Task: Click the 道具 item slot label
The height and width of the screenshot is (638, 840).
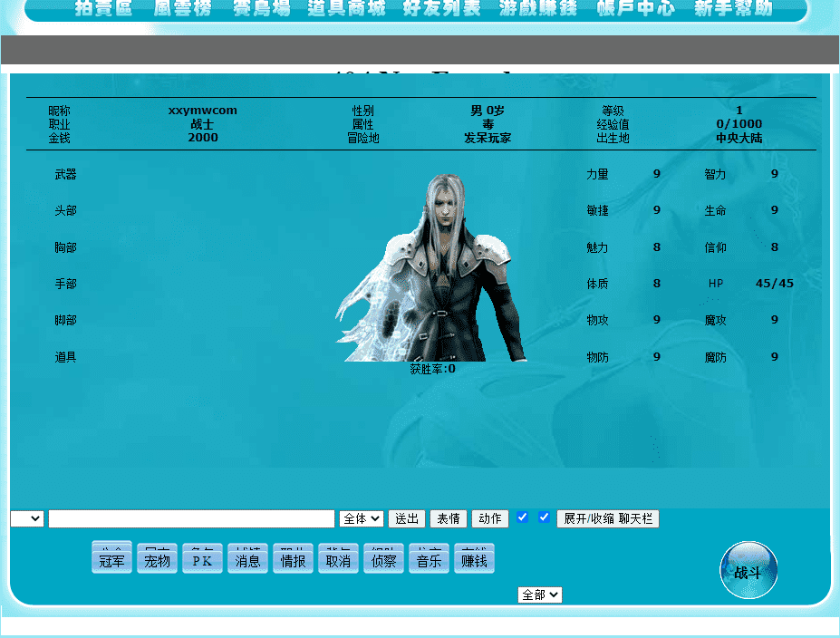Action: (65, 357)
